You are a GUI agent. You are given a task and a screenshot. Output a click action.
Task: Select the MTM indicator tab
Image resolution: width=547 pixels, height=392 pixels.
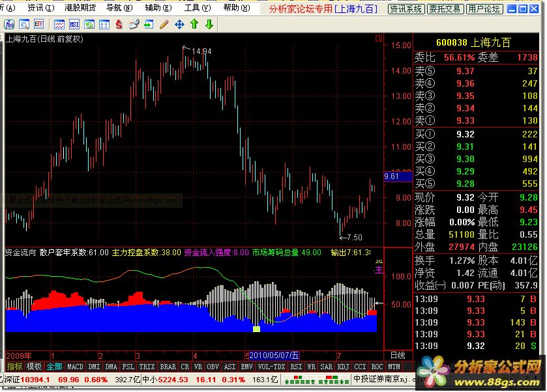pyautogui.click(x=394, y=367)
